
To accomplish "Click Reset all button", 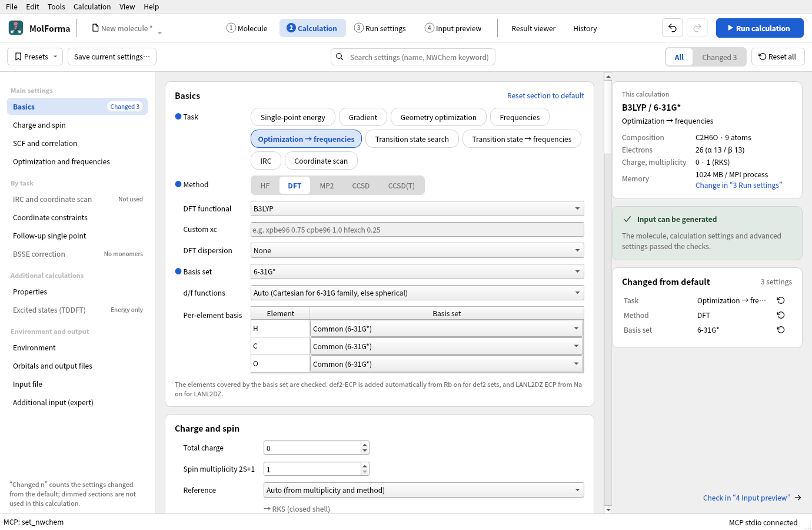I will (778, 57).
